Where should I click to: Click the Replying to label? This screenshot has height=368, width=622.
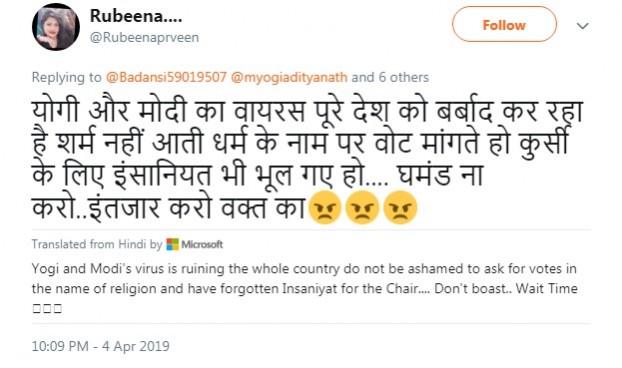tap(66, 77)
